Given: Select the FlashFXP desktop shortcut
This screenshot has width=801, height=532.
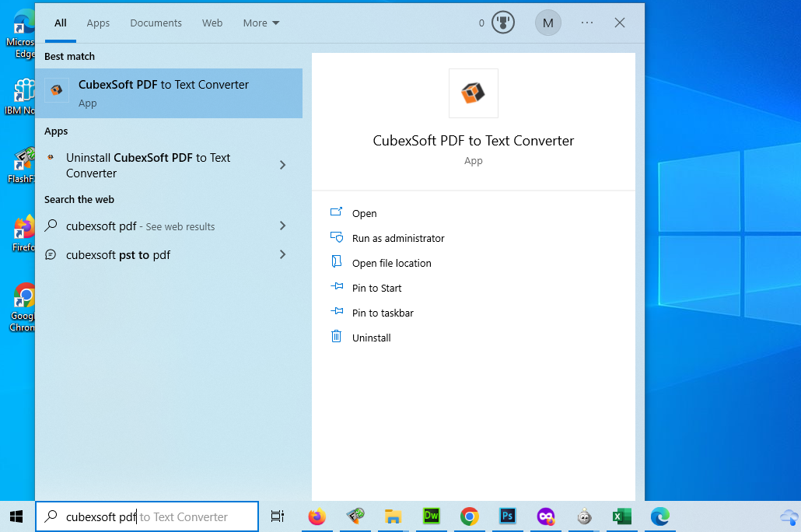Looking at the screenshot, I should 23,165.
